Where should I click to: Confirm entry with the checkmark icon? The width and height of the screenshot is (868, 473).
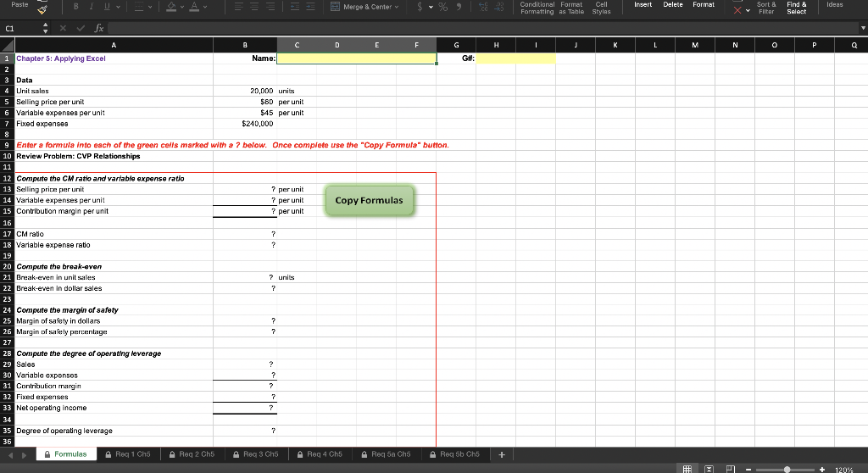(81, 28)
